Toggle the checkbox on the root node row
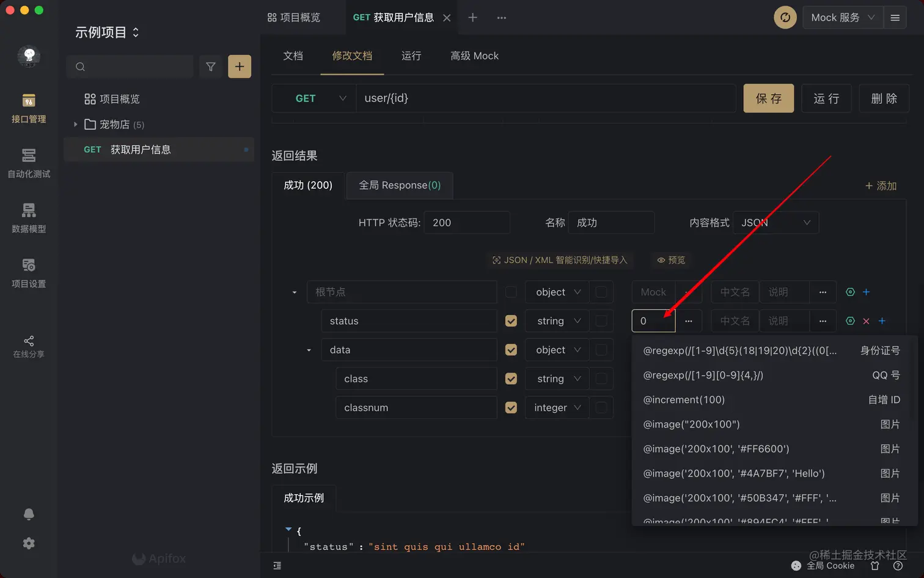This screenshot has height=578, width=924. click(x=512, y=292)
